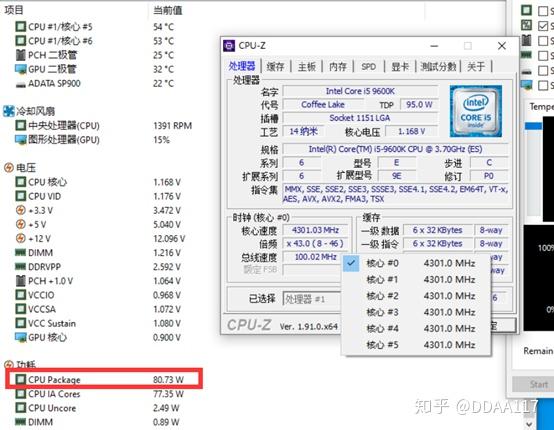This screenshot has width=554, height=430.
Task: Click the +3.3 V lightning icon
Action: point(21,210)
